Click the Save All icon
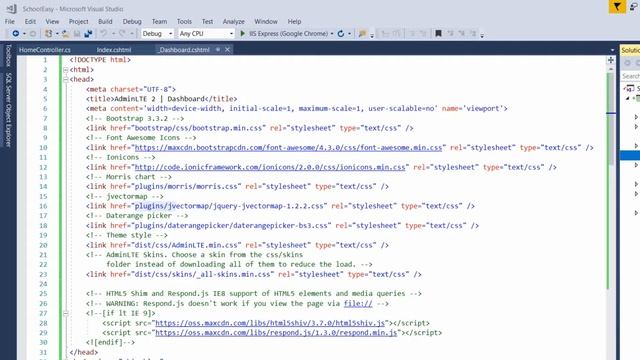 point(88,34)
